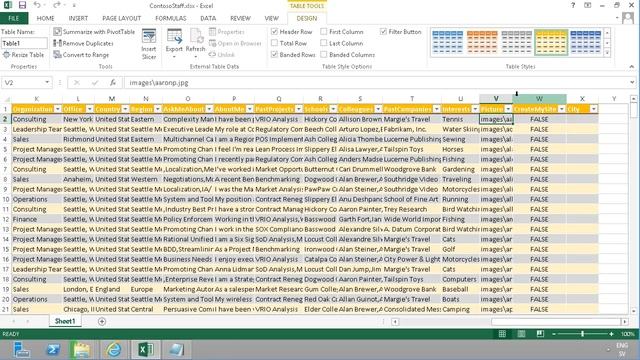640x360 pixels.
Task: Switch to the INSERT tab
Action: coord(78,18)
